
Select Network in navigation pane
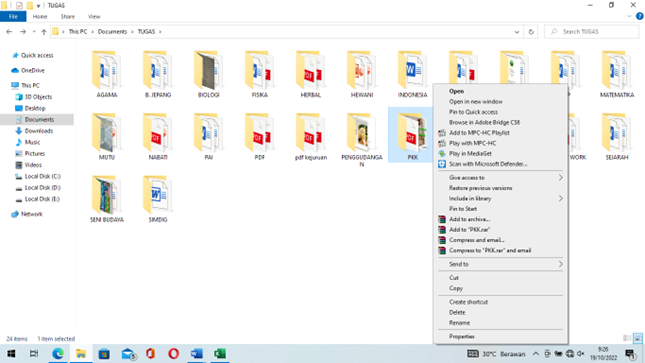click(32, 214)
